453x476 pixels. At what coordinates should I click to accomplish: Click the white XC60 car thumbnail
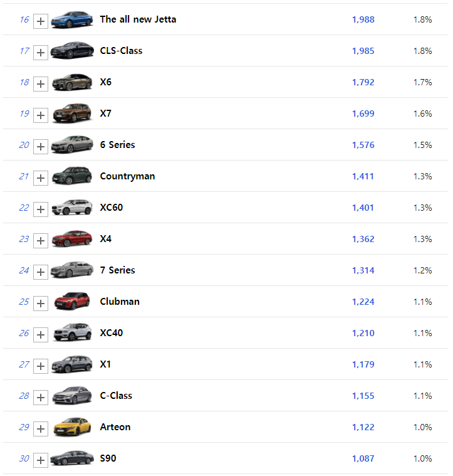pyautogui.click(x=72, y=207)
